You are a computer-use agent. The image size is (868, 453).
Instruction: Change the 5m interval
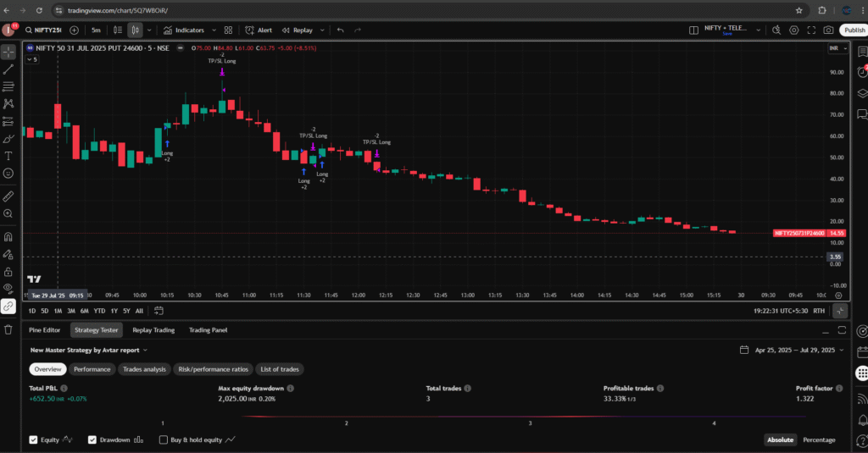(97, 30)
